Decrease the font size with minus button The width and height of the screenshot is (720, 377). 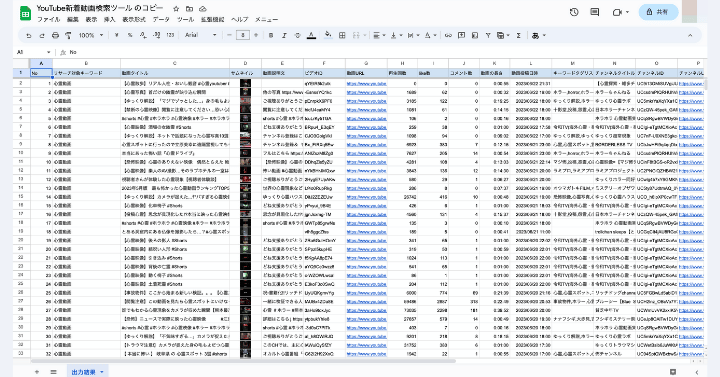[229, 35]
